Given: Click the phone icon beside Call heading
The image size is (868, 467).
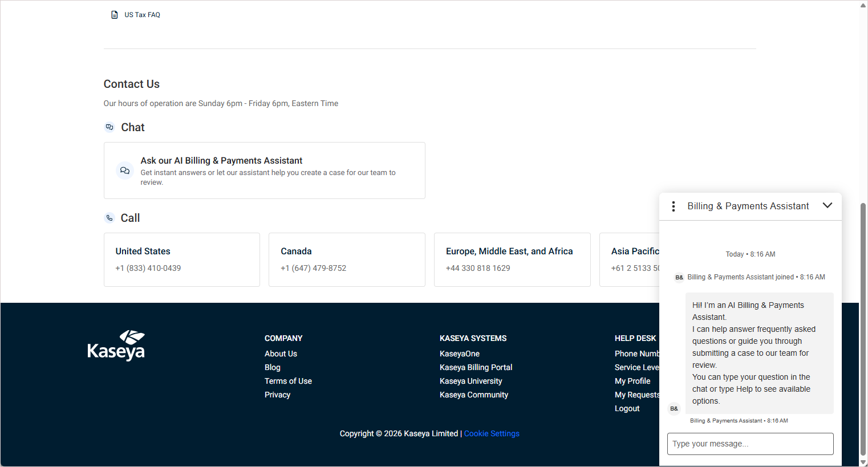Looking at the screenshot, I should 109,218.
